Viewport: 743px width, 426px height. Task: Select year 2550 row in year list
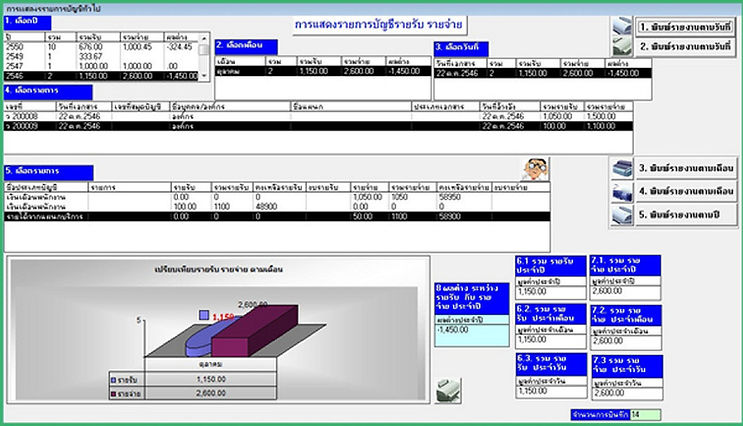[x=101, y=46]
